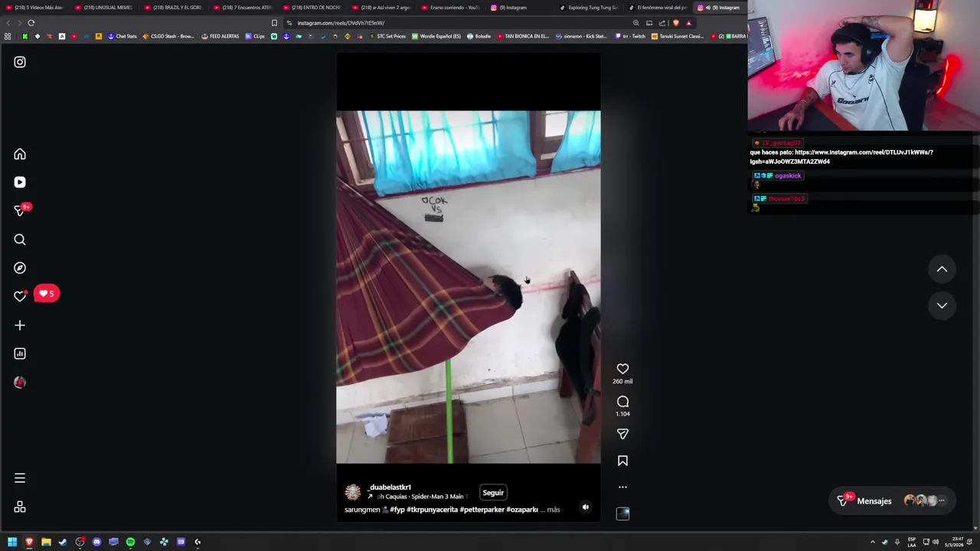Screen dimensions: 980x551
Task: Open Instagram logo in the sidebar
Action: coord(20,62)
